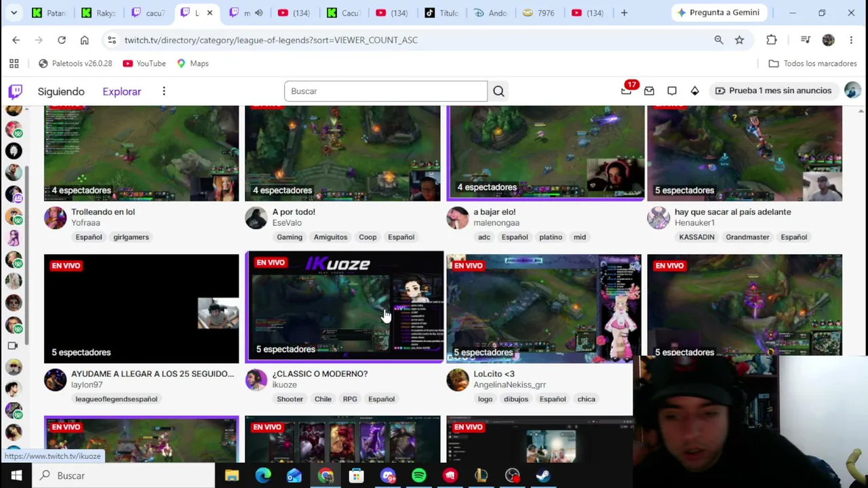The width and height of the screenshot is (868, 488).
Task: Open Microsoft Edge from the taskbar
Action: [x=263, y=476]
